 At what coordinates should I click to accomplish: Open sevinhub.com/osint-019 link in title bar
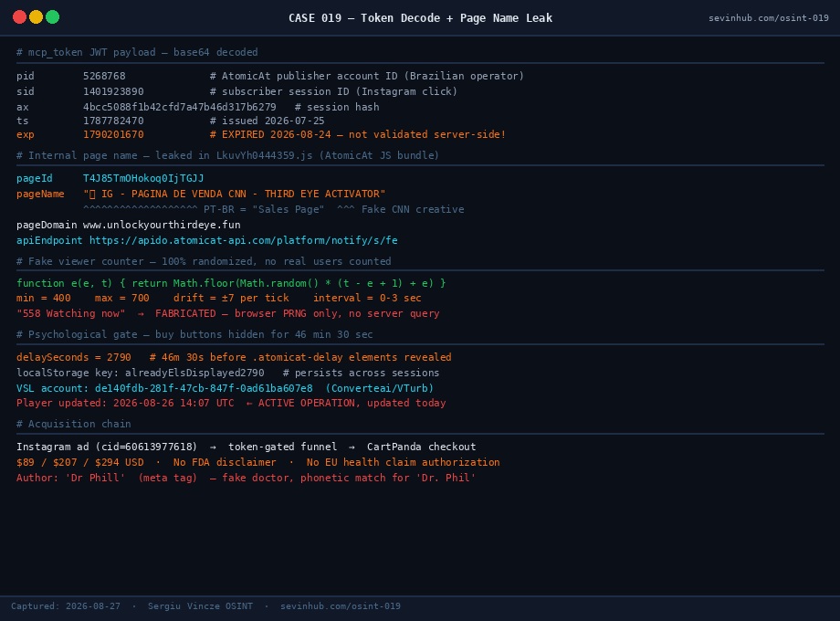(768, 17)
